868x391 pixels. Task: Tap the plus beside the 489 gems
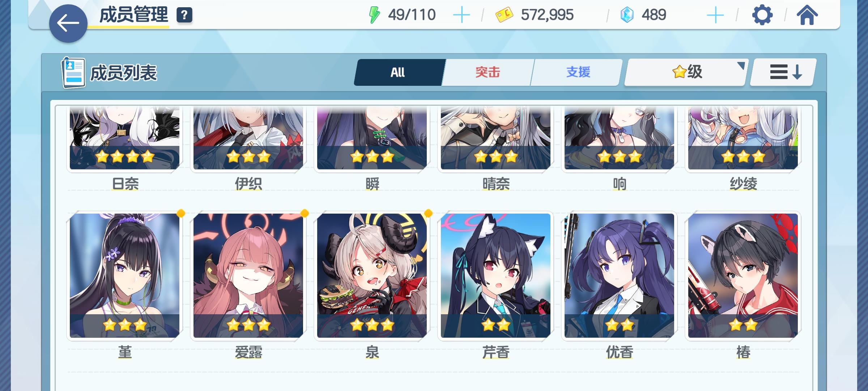click(x=715, y=15)
